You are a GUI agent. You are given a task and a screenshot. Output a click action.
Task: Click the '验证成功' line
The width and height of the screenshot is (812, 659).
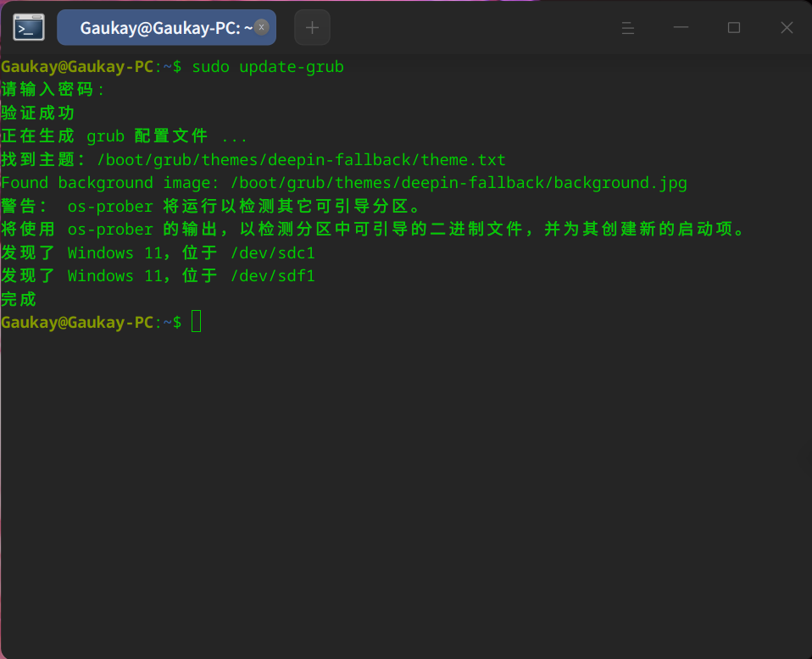pyautogui.click(x=38, y=113)
